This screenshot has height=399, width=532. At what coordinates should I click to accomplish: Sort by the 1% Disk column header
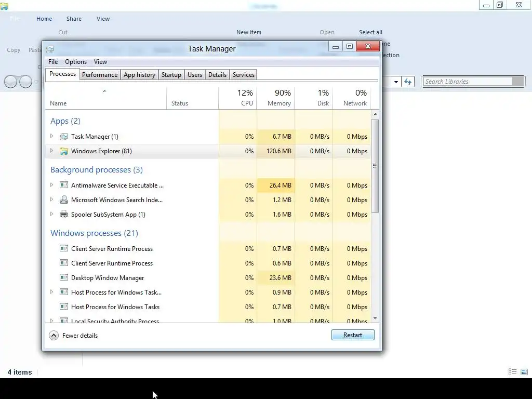tap(314, 98)
